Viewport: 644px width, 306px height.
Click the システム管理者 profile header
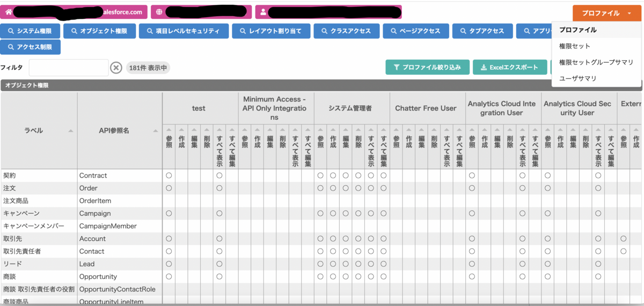click(352, 108)
